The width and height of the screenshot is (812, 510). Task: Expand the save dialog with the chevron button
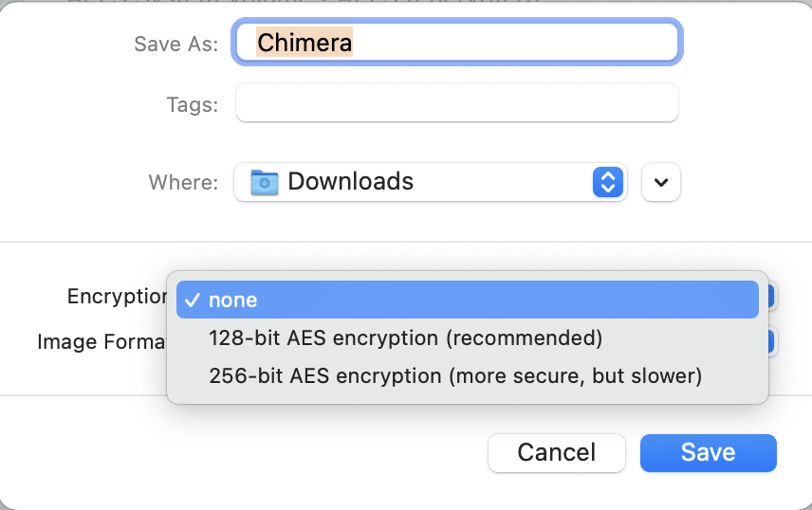[661, 182]
